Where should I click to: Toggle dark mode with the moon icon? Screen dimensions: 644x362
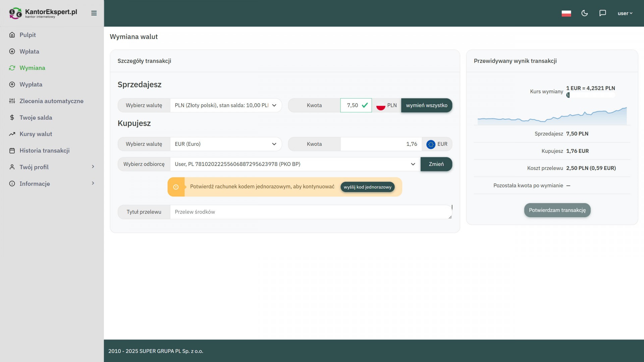tap(585, 13)
